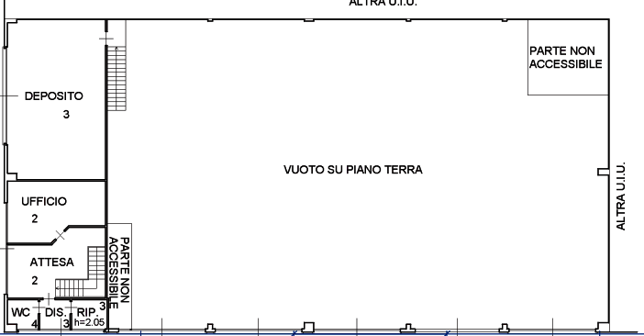Select the UFFICIO room label
Image resolution: width=644 pixels, height=336 pixels.
click(x=44, y=202)
